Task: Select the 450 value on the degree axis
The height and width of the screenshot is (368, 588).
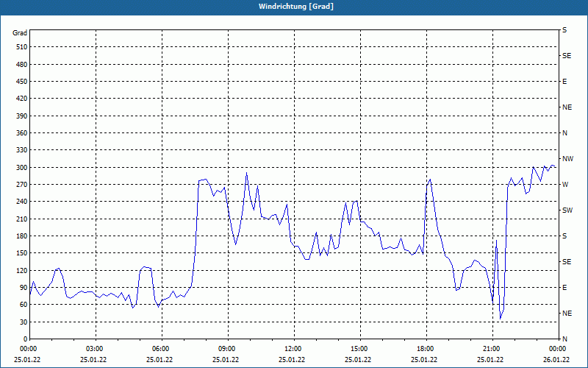Action: point(22,82)
